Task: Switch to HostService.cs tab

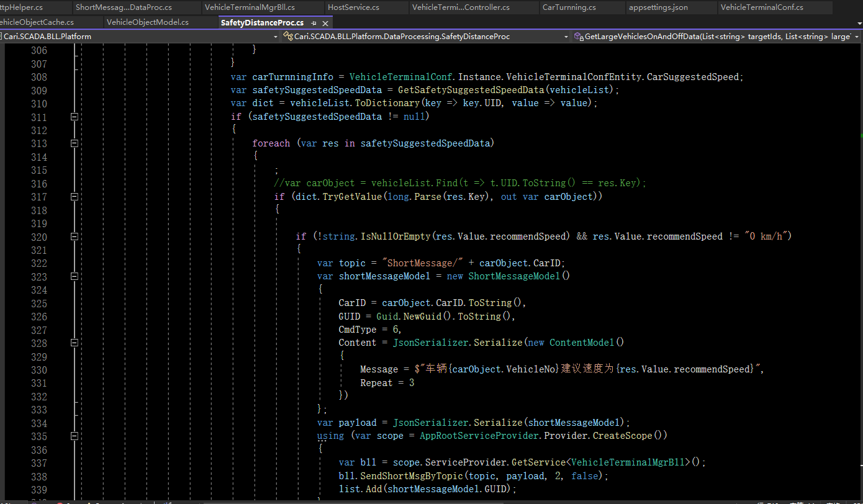Action: pos(353,7)
